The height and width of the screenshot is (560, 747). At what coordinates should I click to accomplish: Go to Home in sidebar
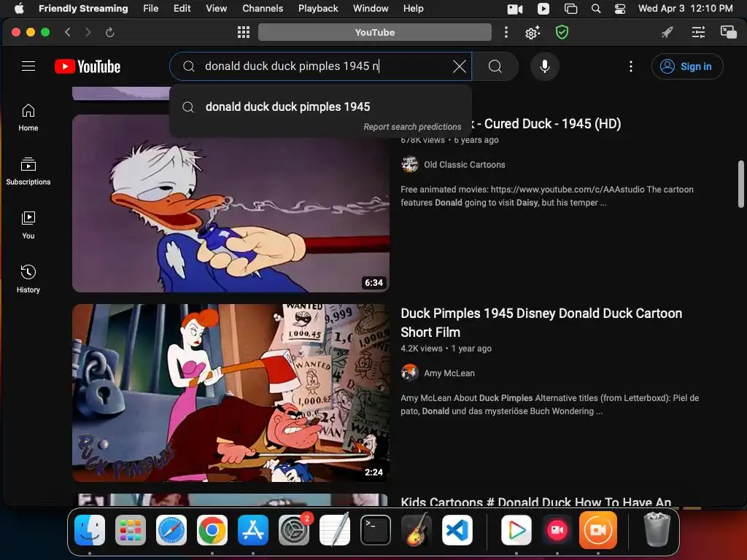click(x=28, y=117)
